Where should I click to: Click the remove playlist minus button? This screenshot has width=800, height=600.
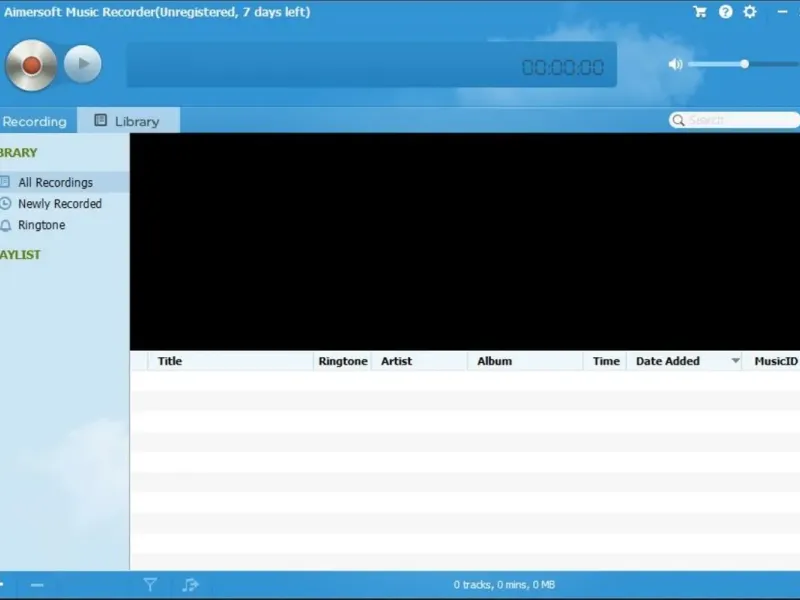pyautogui.click(x=37, y=585)
